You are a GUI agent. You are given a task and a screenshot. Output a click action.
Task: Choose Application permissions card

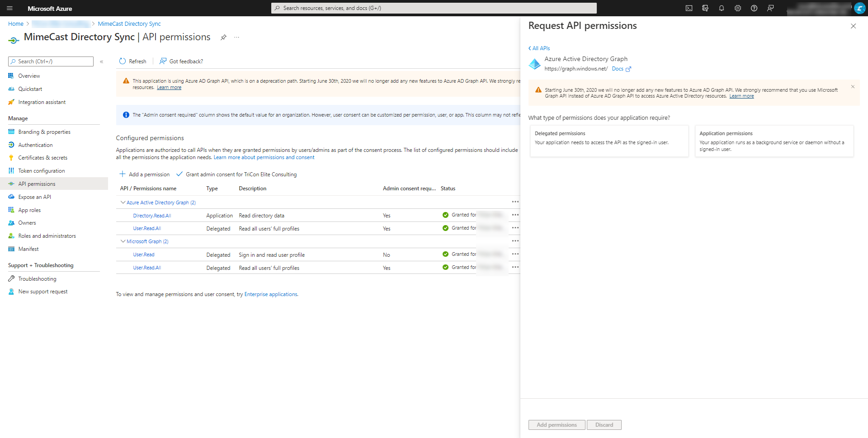click(x=774, y=141)
